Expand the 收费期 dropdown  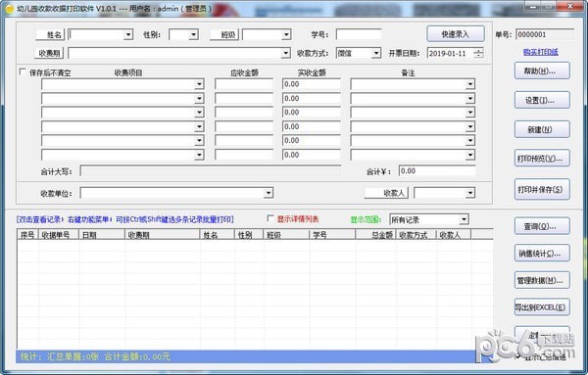286,53
